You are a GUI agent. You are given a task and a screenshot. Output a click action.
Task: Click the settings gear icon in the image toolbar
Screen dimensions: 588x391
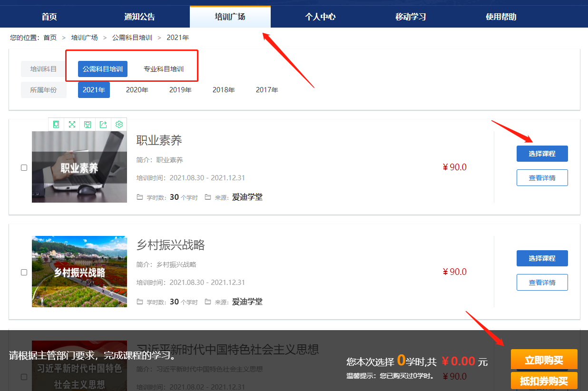click(x=119, y=124)
